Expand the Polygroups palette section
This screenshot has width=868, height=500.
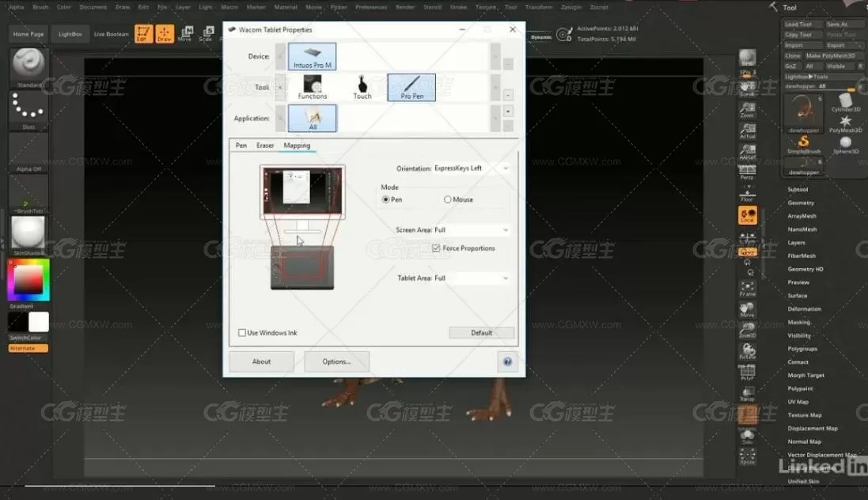click(x=802, y=349)
